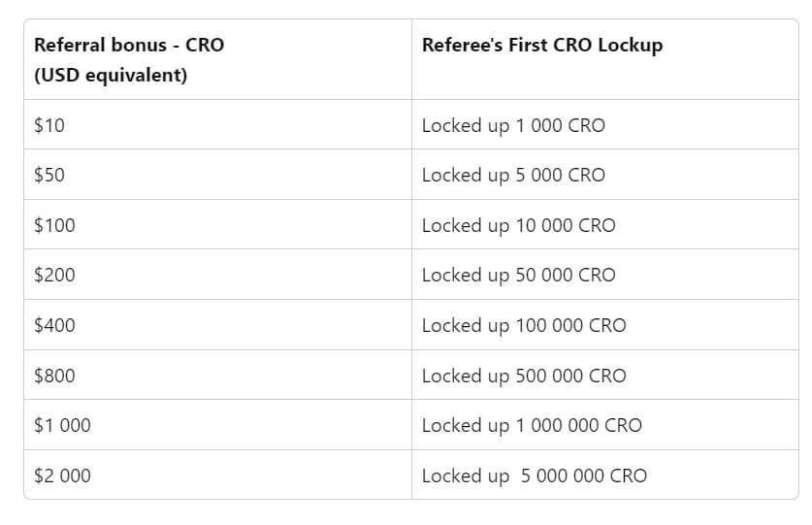Viewport: 812px width, 525px height.
Task: Select the $10 referral bonus cell
Action: pos(49,125)
